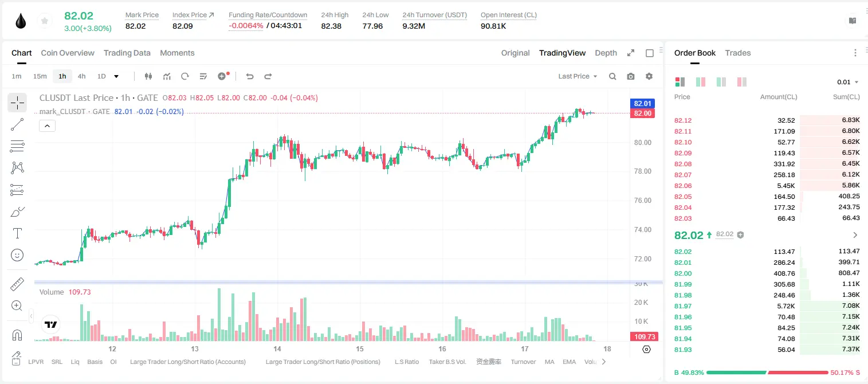The image size is (868, 384).
Task: Toggle the square layout box near Depth
Action: 650,53
